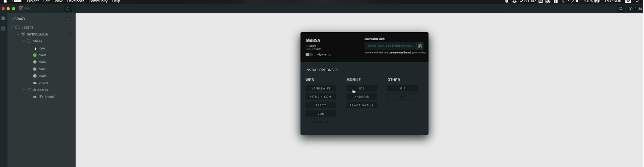The image size is (644, 167).
Task: Click the info icon next to Private
Action: point(330,55)
